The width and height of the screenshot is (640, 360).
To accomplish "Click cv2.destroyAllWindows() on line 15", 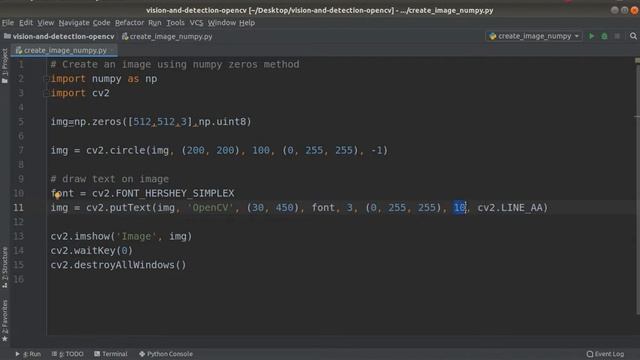I will [x=118, y=265].
